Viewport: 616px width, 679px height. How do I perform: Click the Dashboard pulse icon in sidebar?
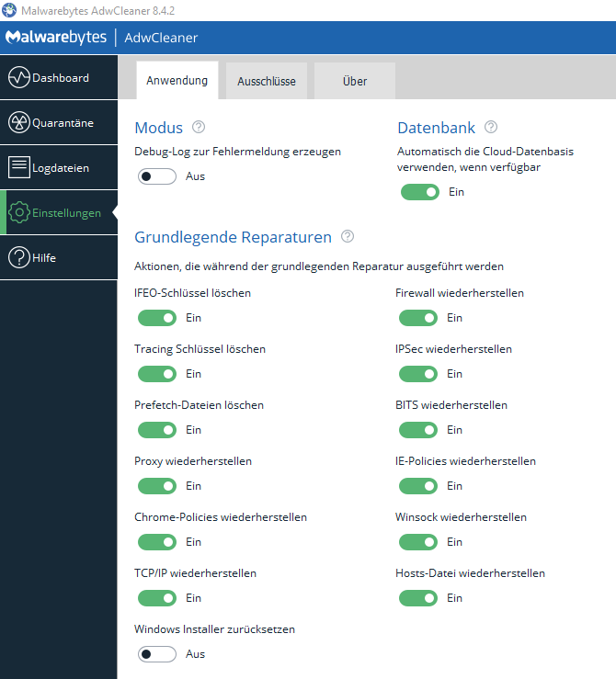click(19, 78)
